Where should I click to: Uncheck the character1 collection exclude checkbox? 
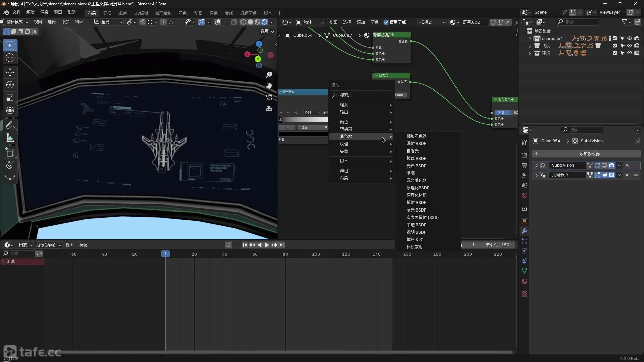615,38
